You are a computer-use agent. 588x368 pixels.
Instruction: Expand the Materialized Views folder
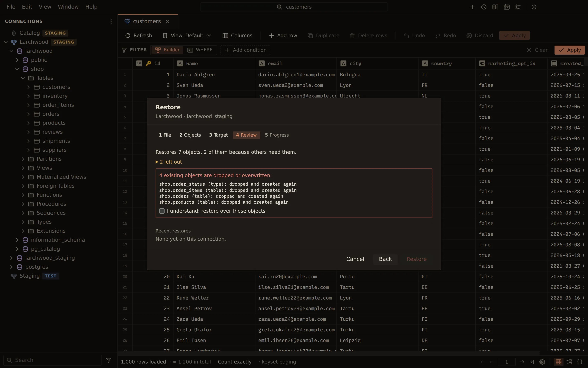coord(23,177)
